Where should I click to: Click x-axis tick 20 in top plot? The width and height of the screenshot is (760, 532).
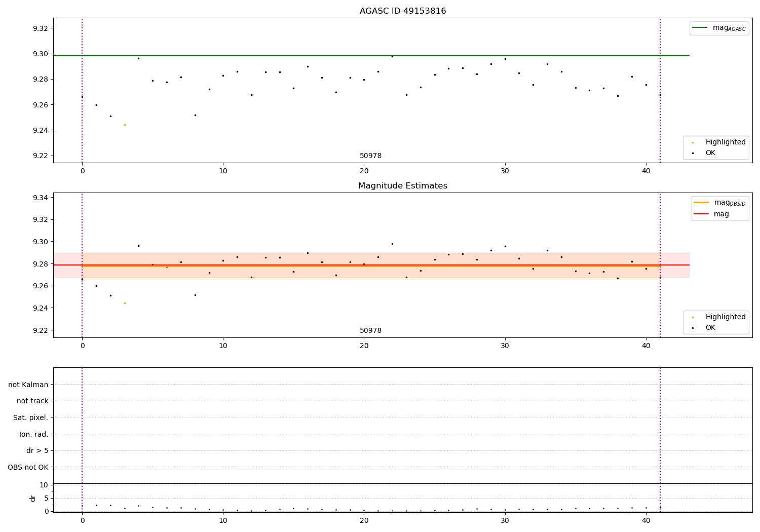[364, 171]
